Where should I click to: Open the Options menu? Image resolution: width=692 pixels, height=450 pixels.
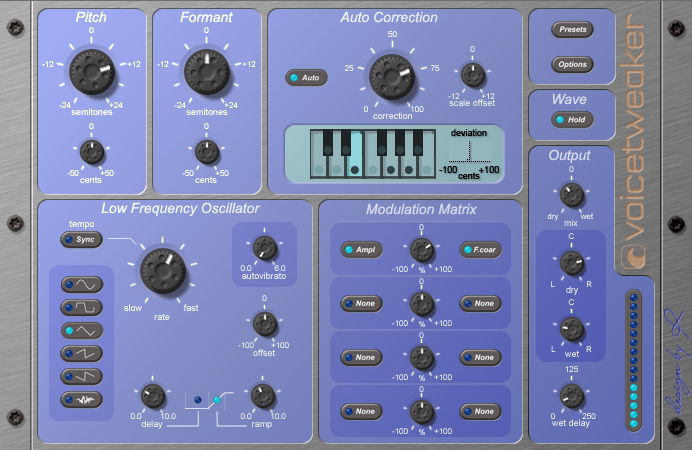[571, 64]
